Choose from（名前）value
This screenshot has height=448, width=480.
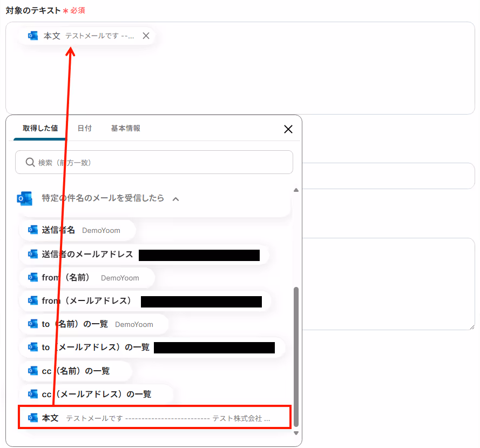(x=87, y=278)
